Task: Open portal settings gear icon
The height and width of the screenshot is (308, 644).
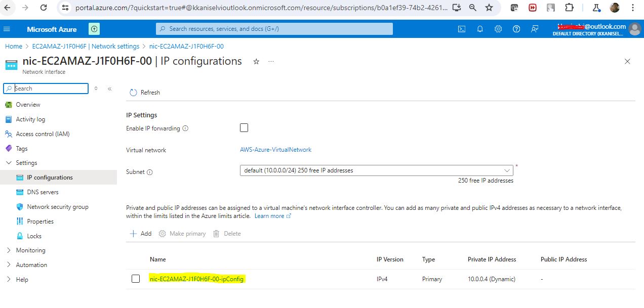Action: [x=498, y=29]
